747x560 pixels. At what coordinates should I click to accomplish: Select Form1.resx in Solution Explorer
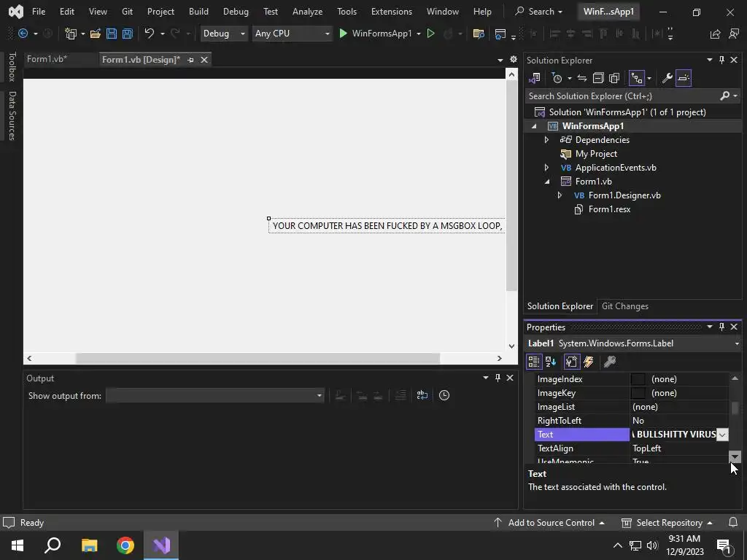click(609, 209)
